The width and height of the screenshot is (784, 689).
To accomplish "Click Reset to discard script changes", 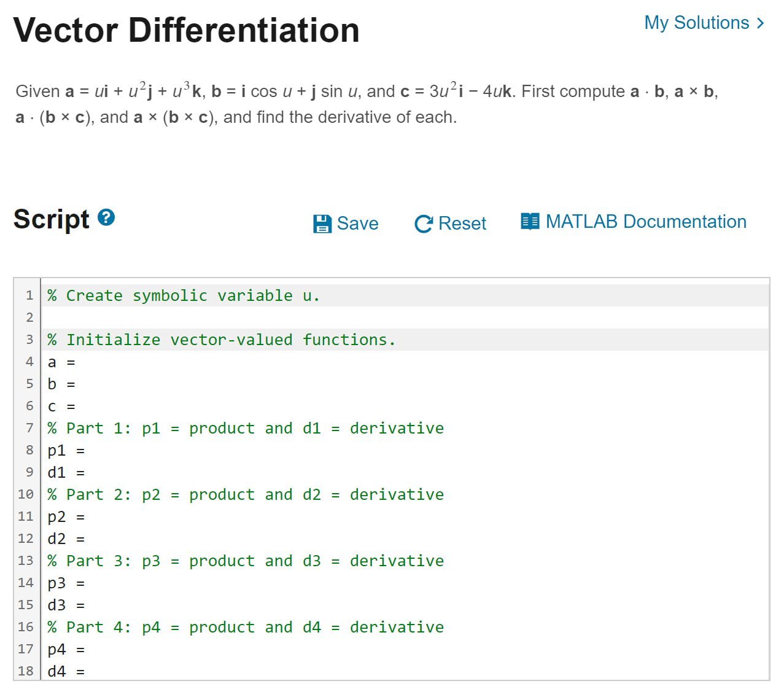I will tap(460, 224).
